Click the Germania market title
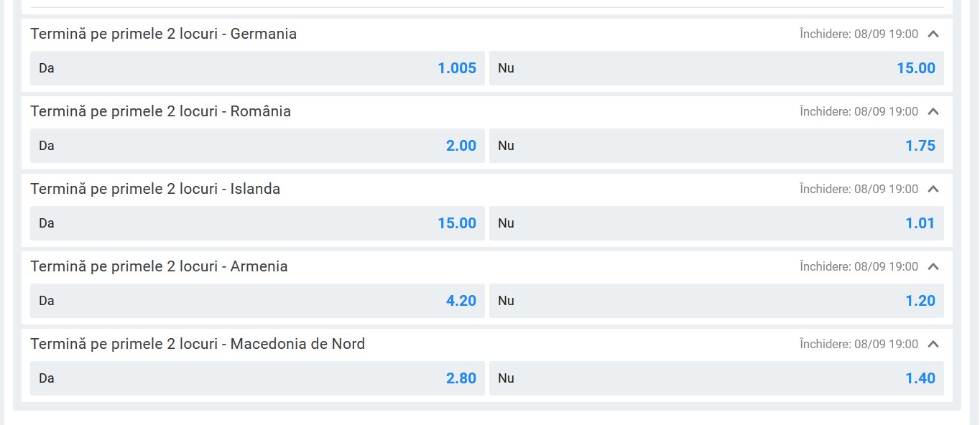This screenshot has width=980, height=425. point(163,34)
